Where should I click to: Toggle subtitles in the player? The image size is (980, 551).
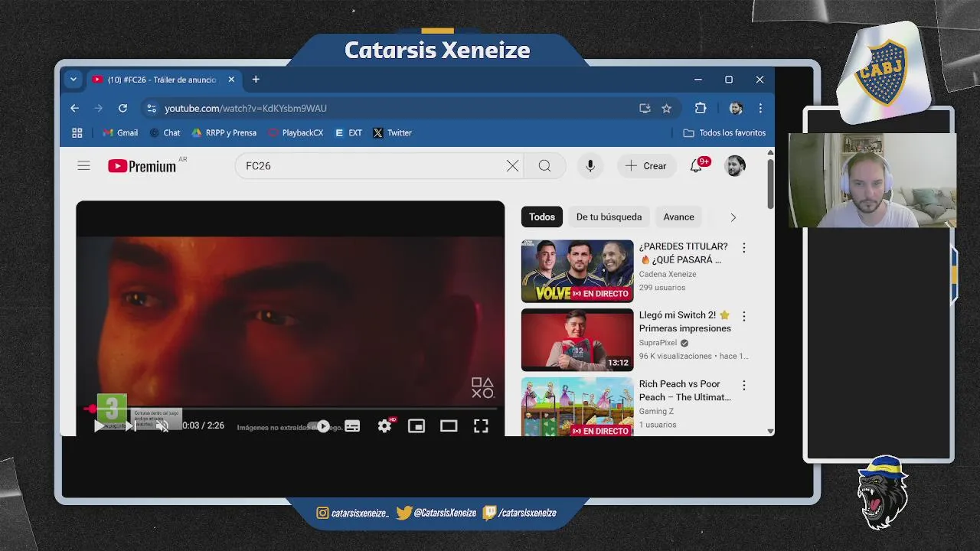pyautogui.click(x=352, y=426)
